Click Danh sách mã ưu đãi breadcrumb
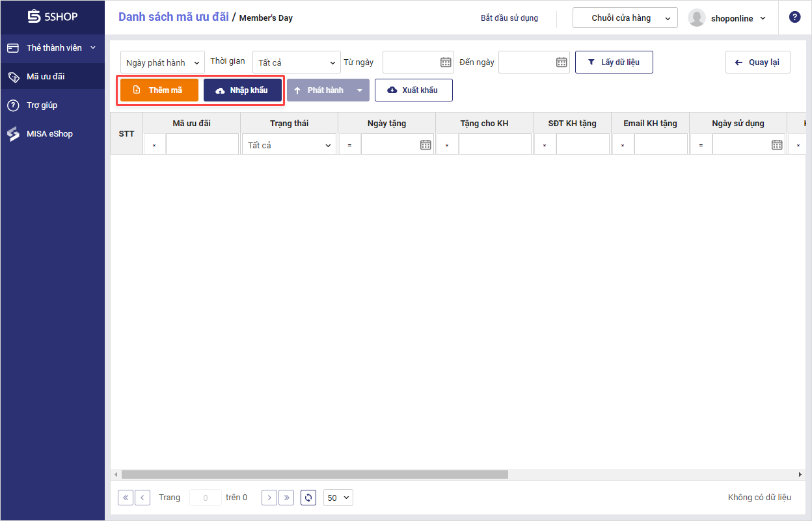Screen dimensions: 812x521 (174, 17)
